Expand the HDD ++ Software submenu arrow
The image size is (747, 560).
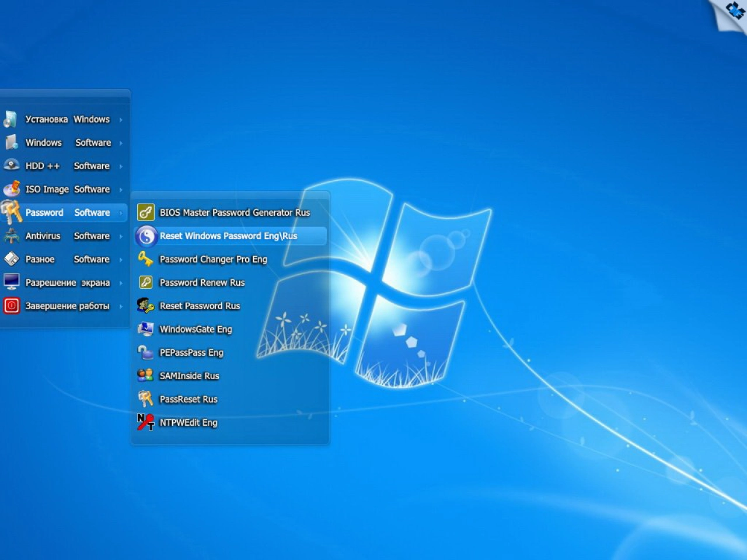click(121, 166)
